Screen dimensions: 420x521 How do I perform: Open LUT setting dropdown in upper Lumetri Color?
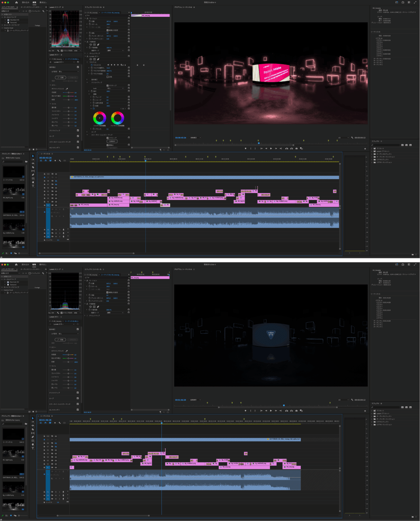click(69, 71)
